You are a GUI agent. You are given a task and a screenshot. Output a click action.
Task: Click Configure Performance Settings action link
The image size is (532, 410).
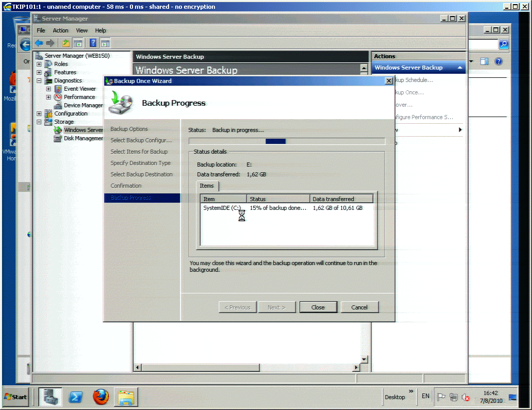coord(424,117)
